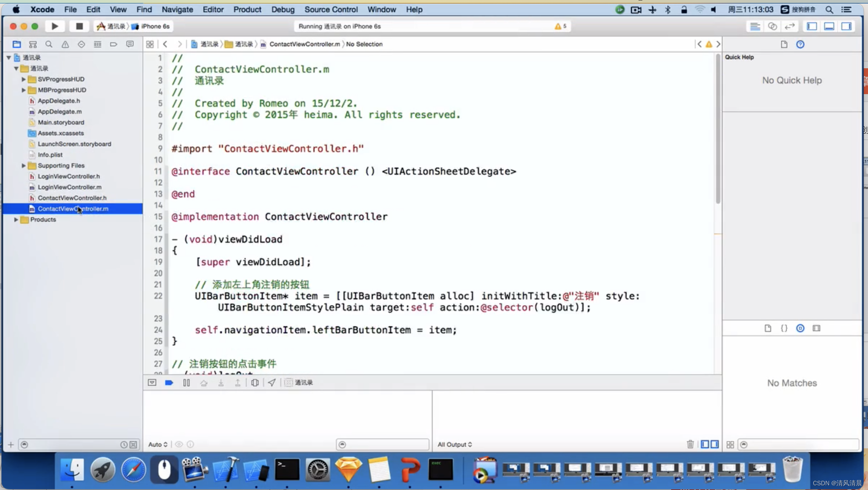Expand the Supporting Files folder
The image size is (868, 490).
point(24,165)
